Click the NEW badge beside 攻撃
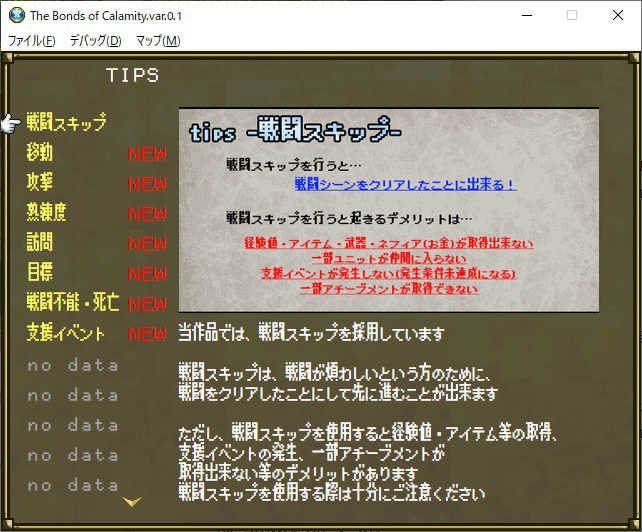 147,184
